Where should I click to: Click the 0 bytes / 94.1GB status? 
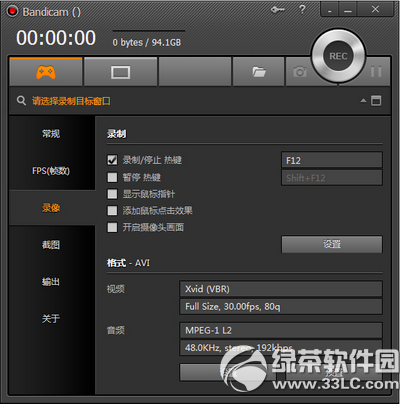147,43
